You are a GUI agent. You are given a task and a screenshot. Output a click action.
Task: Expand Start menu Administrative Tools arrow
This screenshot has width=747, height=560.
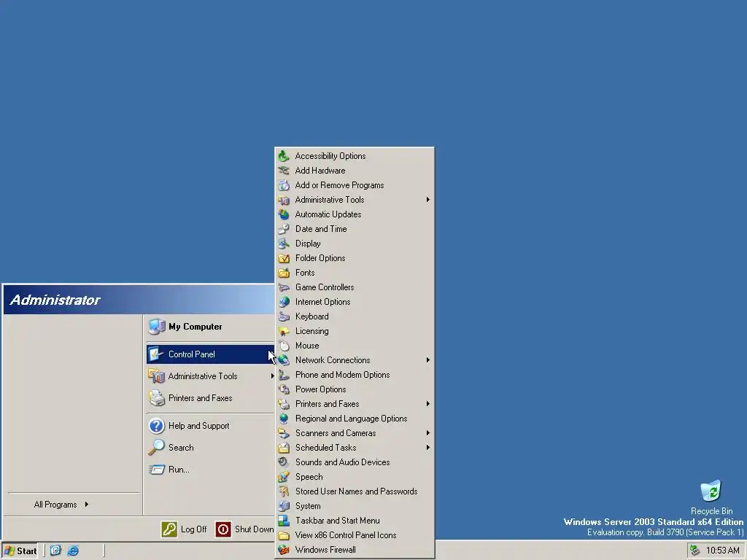point(272,376)
